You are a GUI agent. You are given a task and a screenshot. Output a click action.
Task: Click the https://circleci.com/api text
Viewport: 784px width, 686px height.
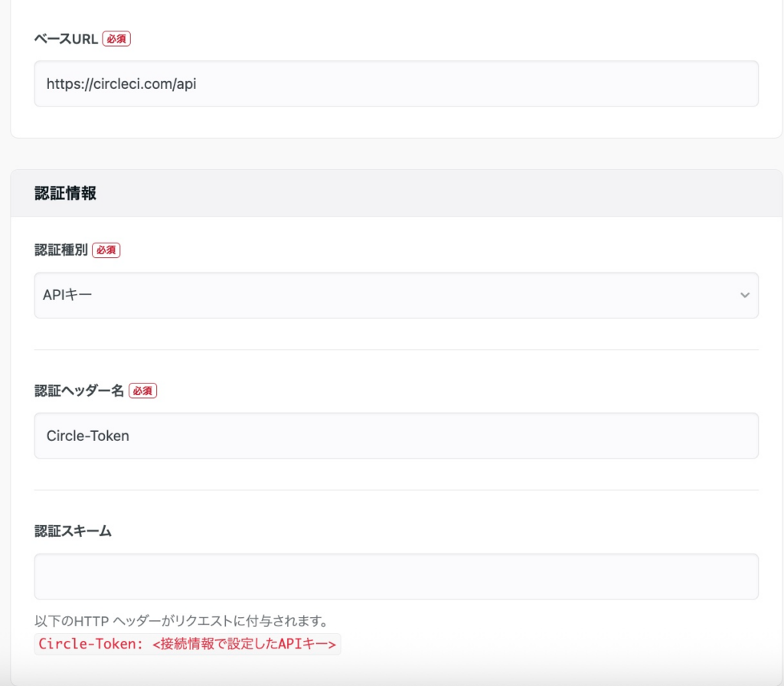(x=122, y=84)
